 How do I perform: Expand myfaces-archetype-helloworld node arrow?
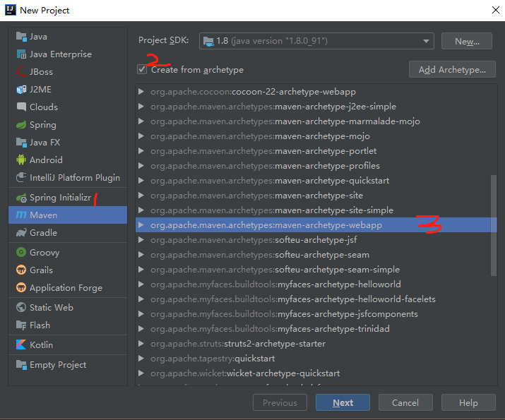pyautogui.click(x=141, y=284)
